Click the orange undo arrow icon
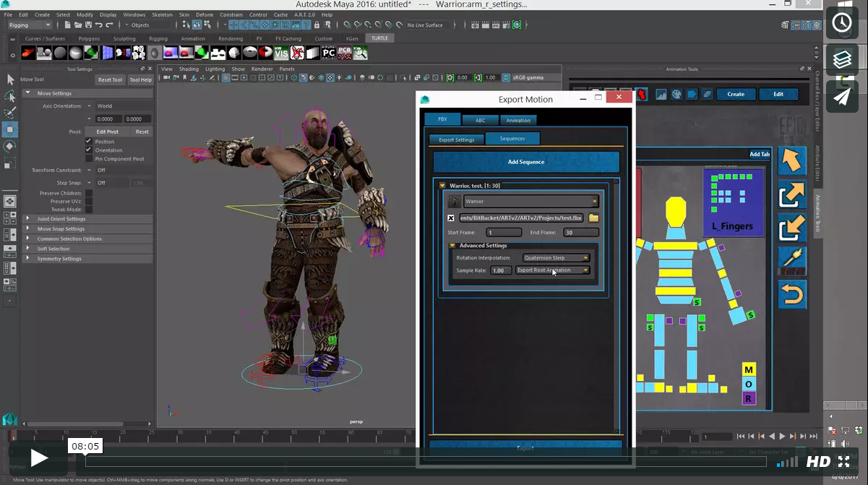The width and height of the screenshot is (868, 485). point(791,295)
